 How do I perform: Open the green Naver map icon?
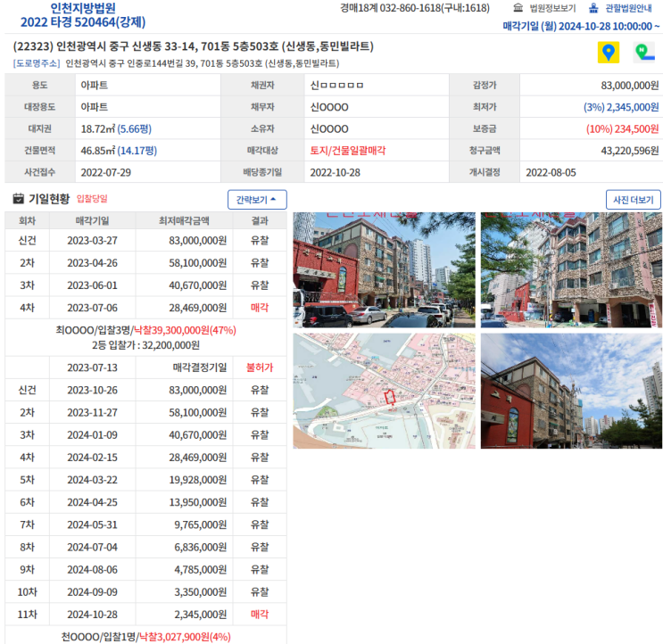(644, 53)
